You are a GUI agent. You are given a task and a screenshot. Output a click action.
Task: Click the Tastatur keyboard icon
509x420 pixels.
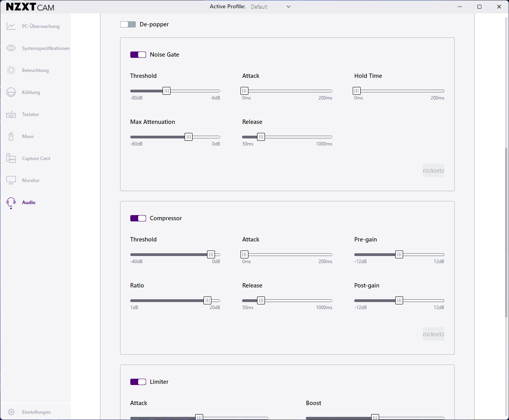[x=11, y=114]
